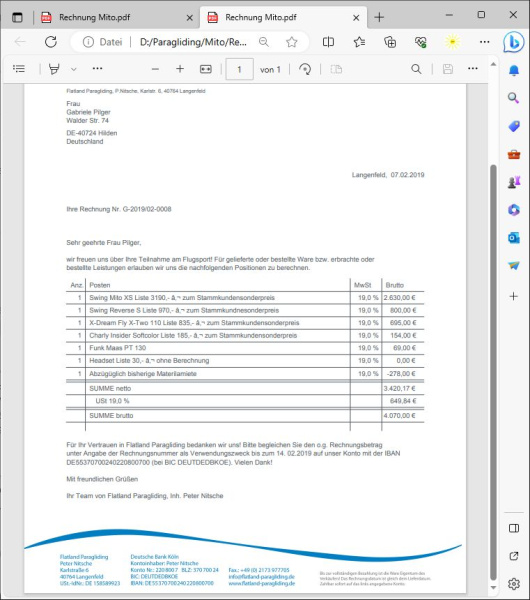530x600 pixels.
Task: Open link in new window sidebar icon
Action: click(514, 556)
